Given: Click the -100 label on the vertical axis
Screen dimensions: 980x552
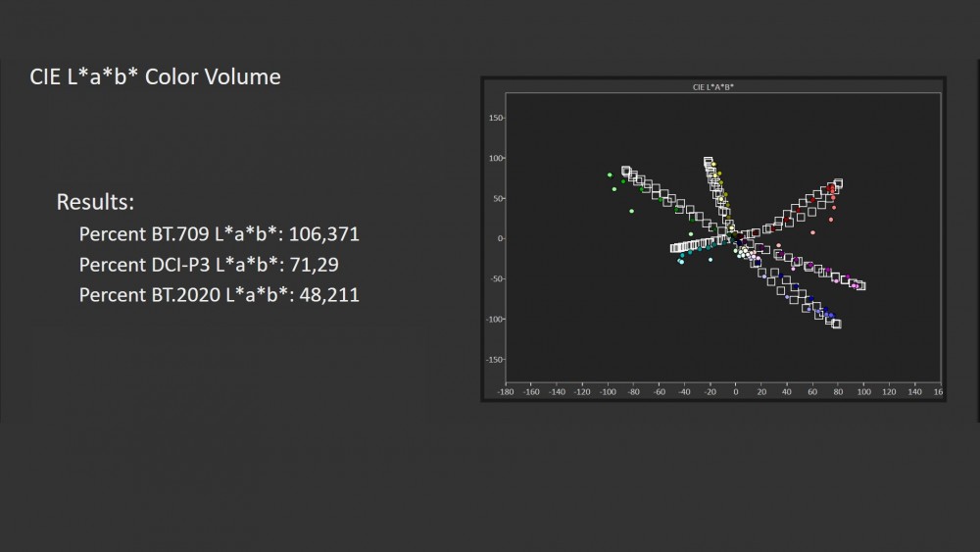Looking at the screenshot, I should click(493, 319).
